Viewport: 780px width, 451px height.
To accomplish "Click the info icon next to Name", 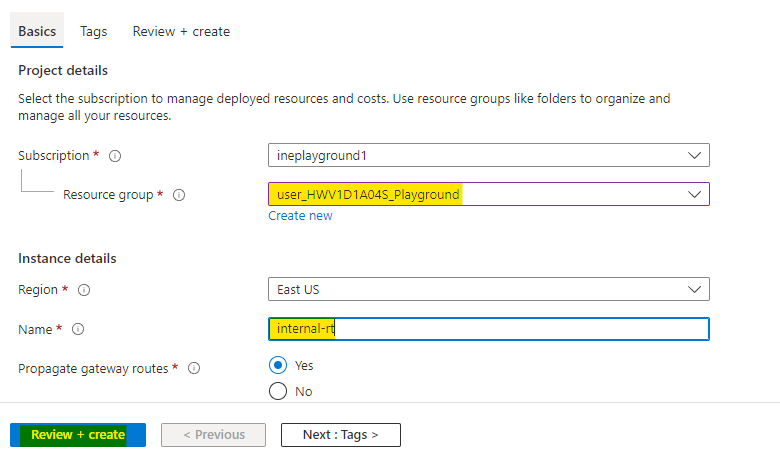I will pos(78,329).
